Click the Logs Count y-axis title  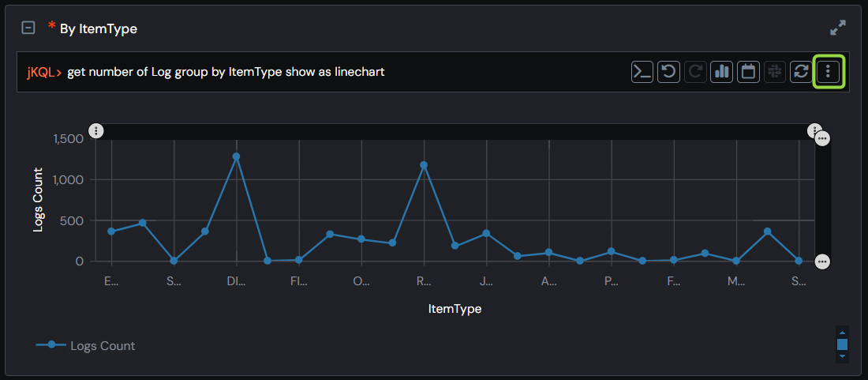pyautogui.click(x=38, y=199)
